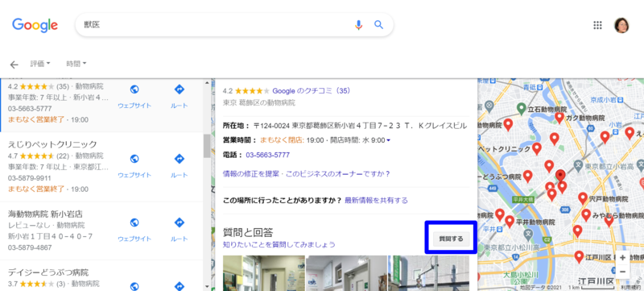The image size is (644, 291).
Task: Click このビジネスのオーナーですか？ link
Action: pyautogui.click(x=337, y=174)
